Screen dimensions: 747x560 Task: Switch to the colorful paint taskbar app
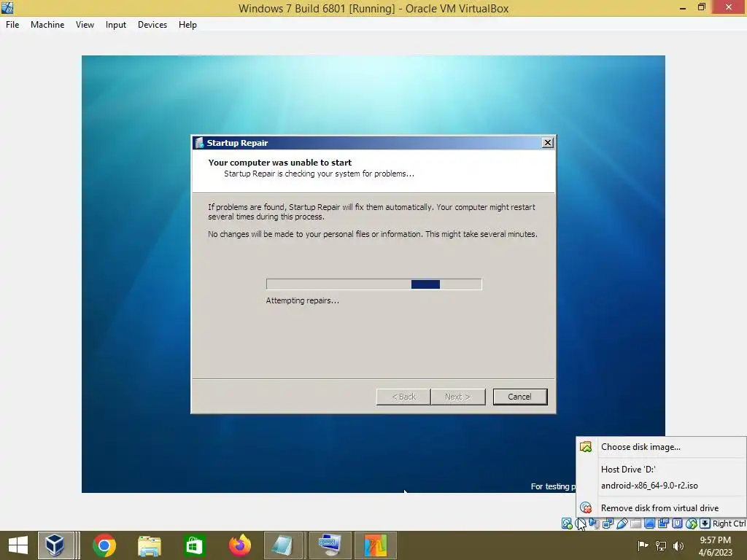376,545
